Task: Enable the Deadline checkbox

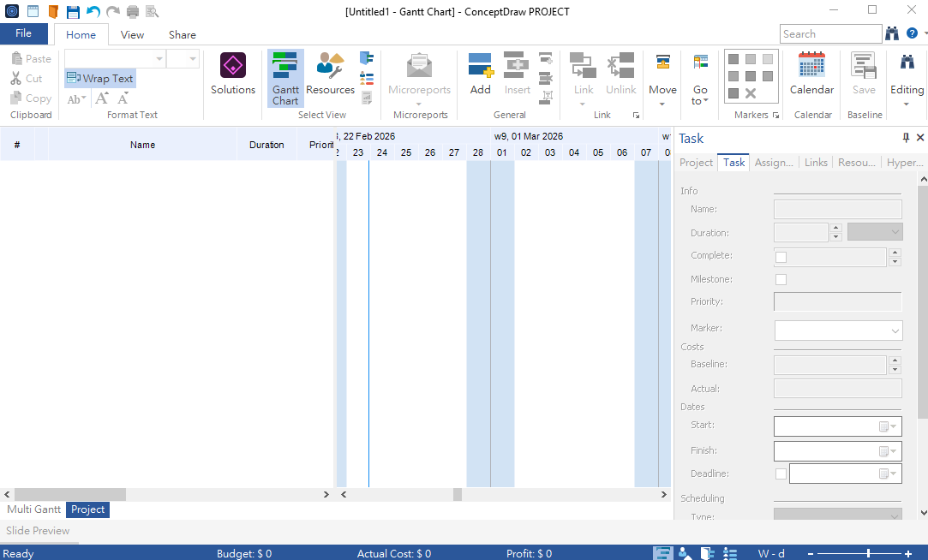Action: click(x=781, y=474)
